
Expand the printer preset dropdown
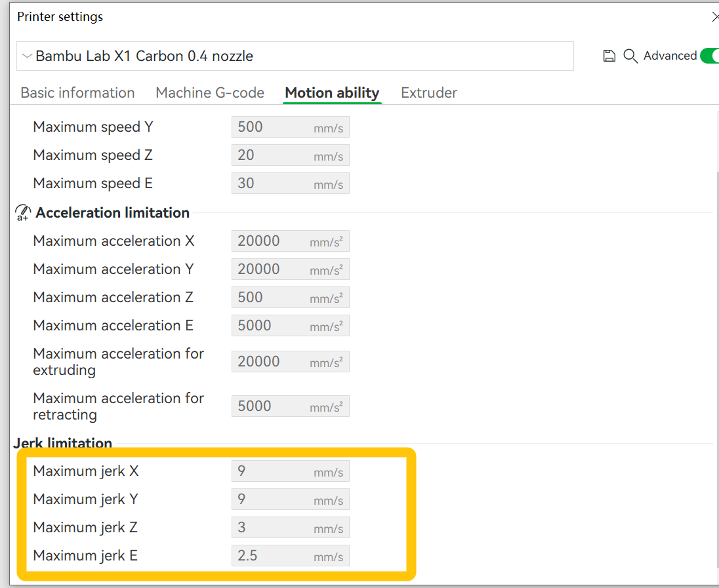coord(295,56)
